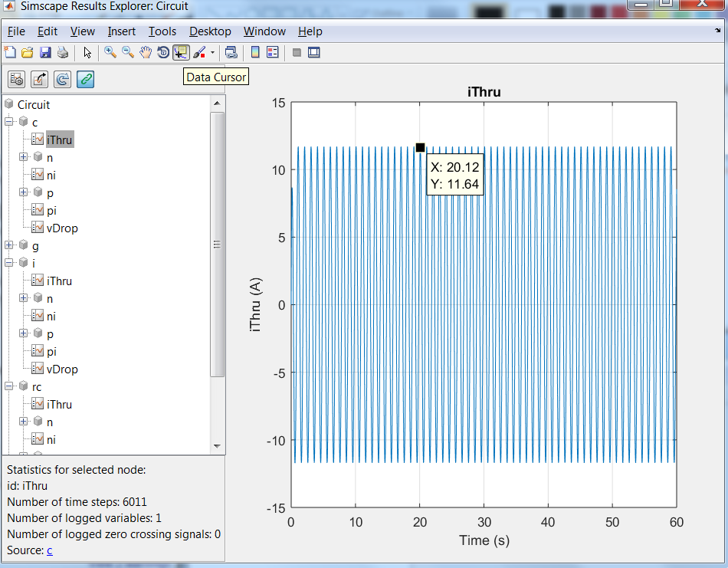
Task: Open the Tools menu
Action: 162,31
